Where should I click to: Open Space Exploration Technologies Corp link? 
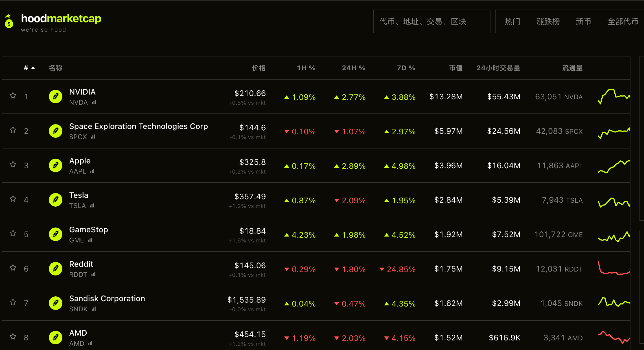click(139, 126)
